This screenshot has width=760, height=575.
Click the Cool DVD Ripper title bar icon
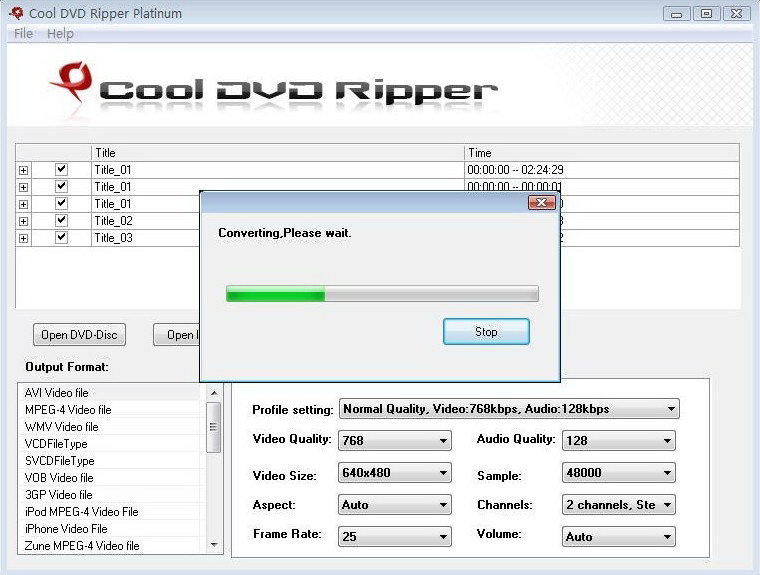coord(16,13)
